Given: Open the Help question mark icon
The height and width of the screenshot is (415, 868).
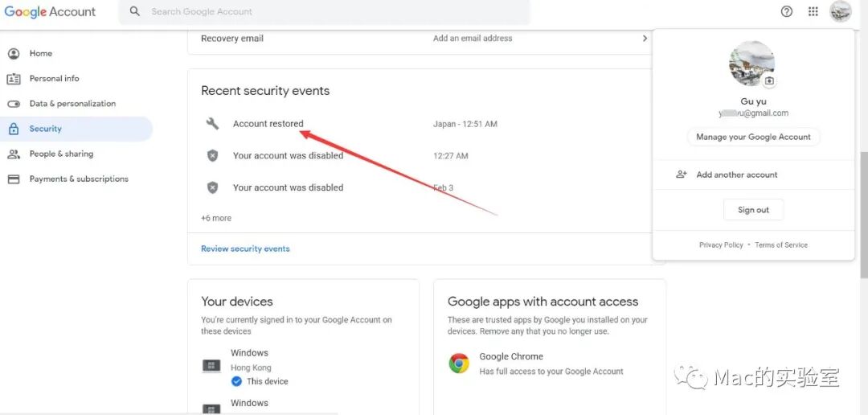Looking at the screenshot, I should (x=787, y=11).
